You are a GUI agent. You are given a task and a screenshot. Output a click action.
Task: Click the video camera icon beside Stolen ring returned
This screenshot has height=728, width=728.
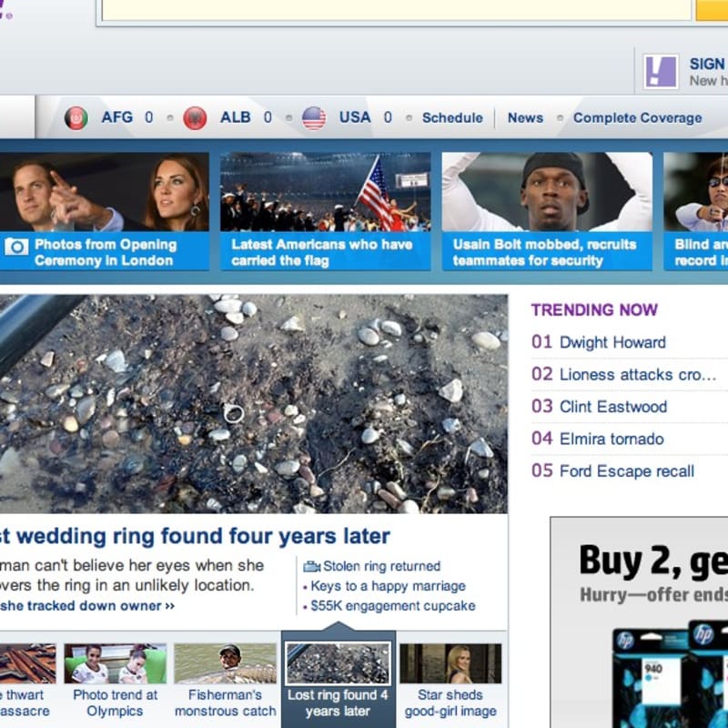(x=311, y=566)
